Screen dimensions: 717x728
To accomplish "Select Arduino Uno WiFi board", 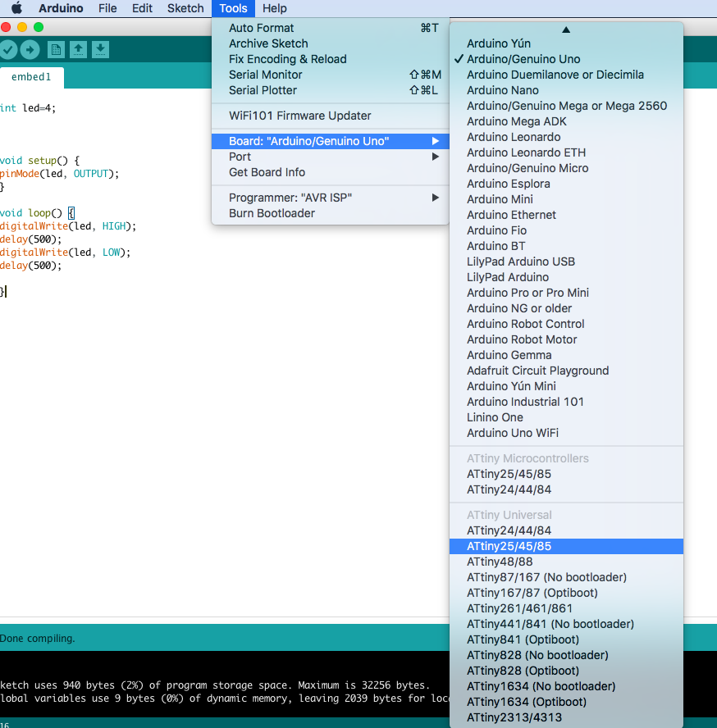I will pyautogui.click(x=566, y=433).
